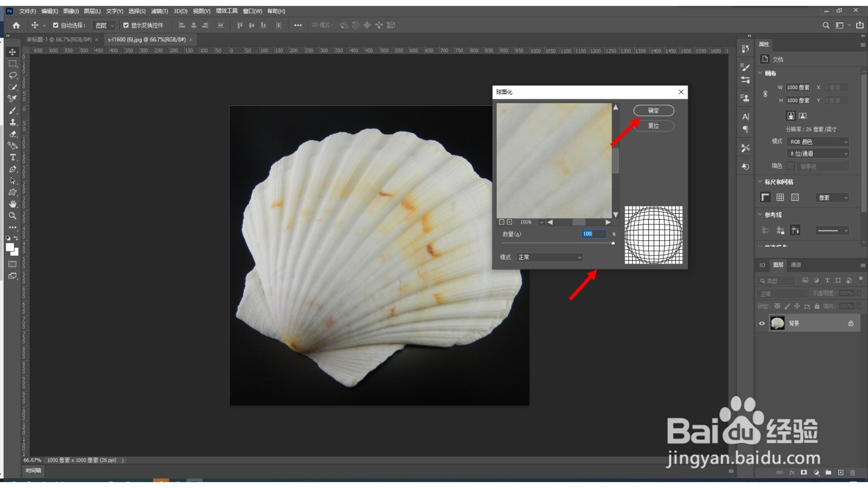Open the preview zoom 100% dropdown
Viewport: 868px width, 488px height.
point(541,222)
